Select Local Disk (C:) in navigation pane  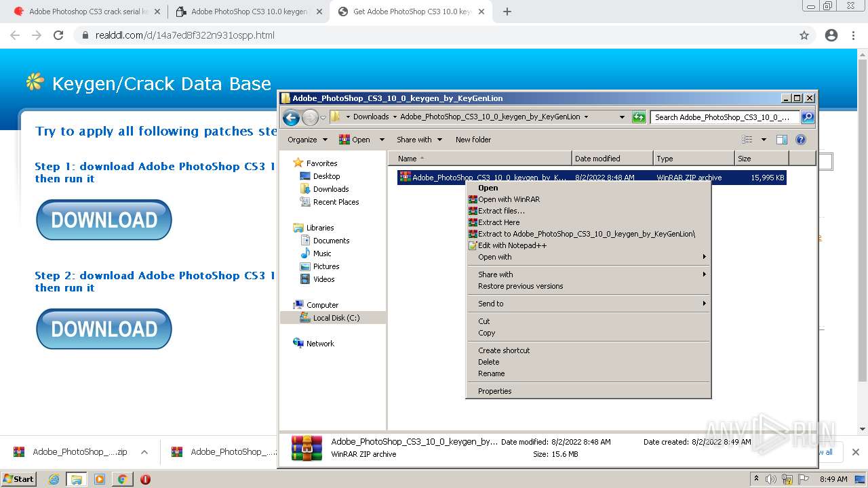point(336,318)
